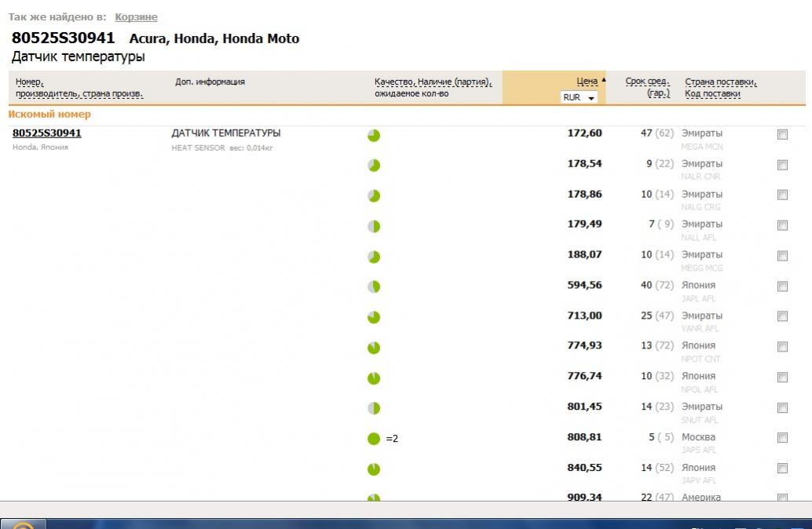The height and width of the screenshot is (529, 812).
Task: Open the RUR currency dropdown
Action: (580, 97)
